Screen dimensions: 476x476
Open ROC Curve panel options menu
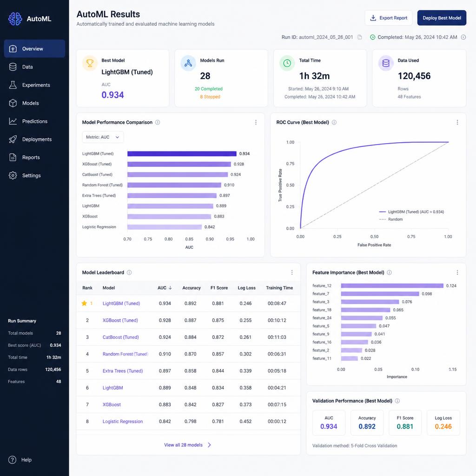coord(457,122)
